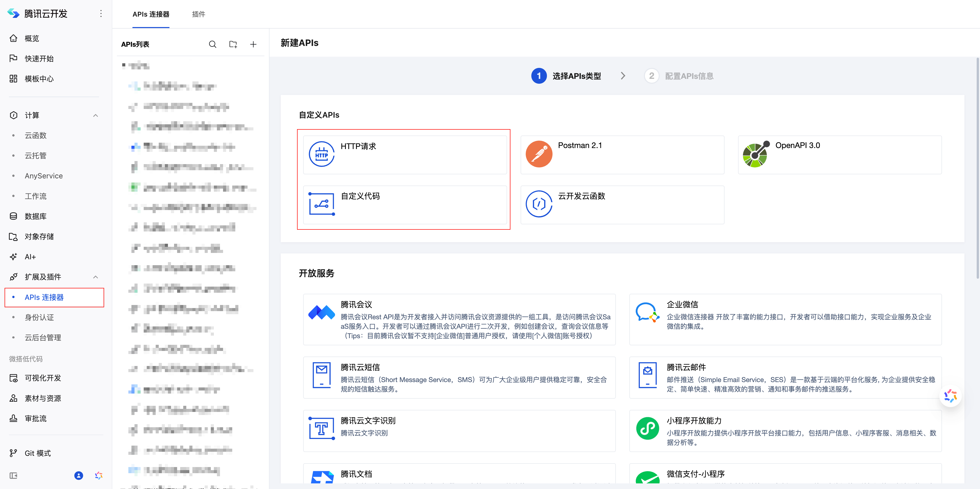
Task: Click the 腾讯云文字识别 T icon
Action: (x=322, y=428)
